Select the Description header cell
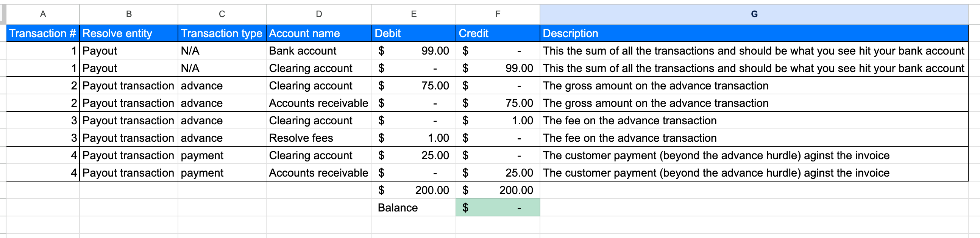Screen dimensions: 980x238 click(x=754, y=33)
